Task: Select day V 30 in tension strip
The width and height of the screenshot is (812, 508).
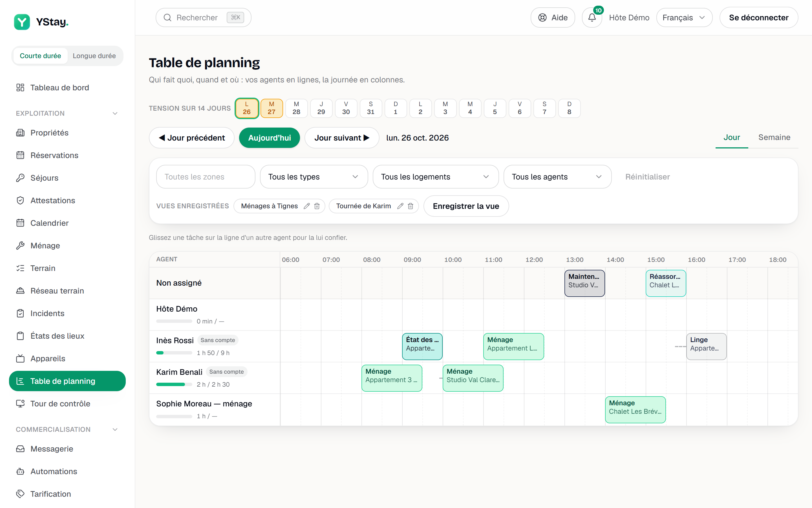Action: [x=346, y=108]
